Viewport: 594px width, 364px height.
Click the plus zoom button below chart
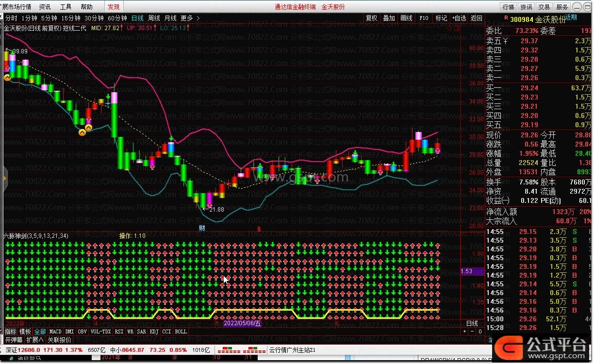coord(465,331)
